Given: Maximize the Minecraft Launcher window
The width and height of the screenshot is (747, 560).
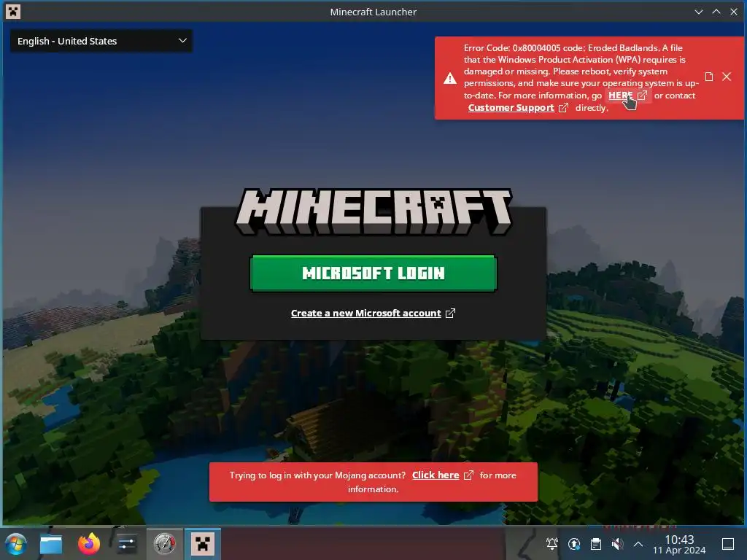Looking at the screenshot, I should tap(716, 12).
